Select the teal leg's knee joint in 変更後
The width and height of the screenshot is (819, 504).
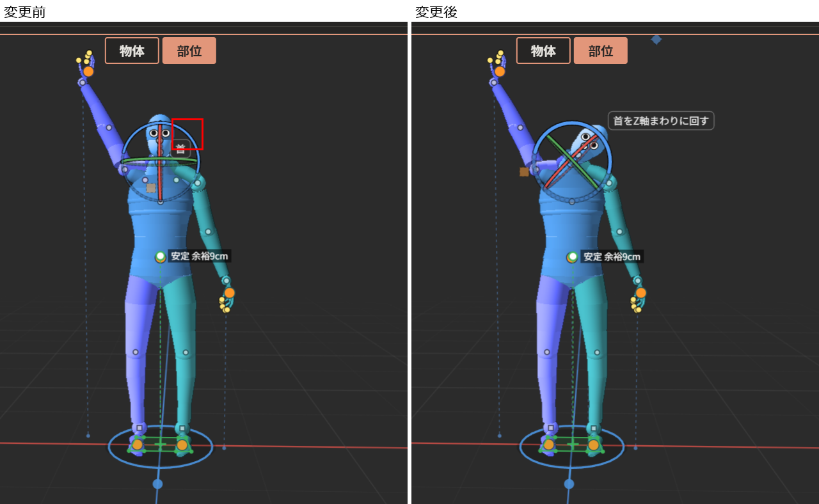click(597, 352)
